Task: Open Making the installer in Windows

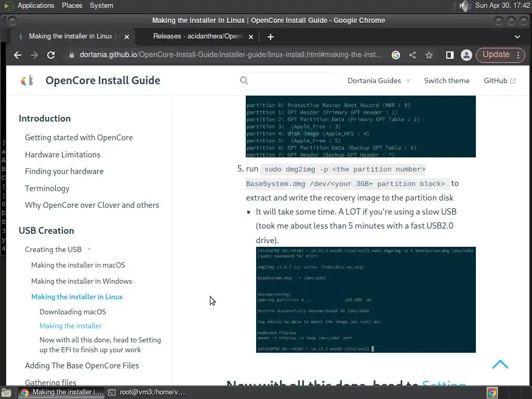Action: click(82, 281)
